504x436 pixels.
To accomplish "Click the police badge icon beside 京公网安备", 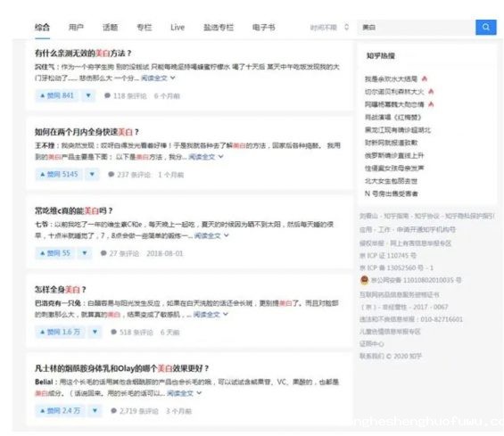I will 364,280.
